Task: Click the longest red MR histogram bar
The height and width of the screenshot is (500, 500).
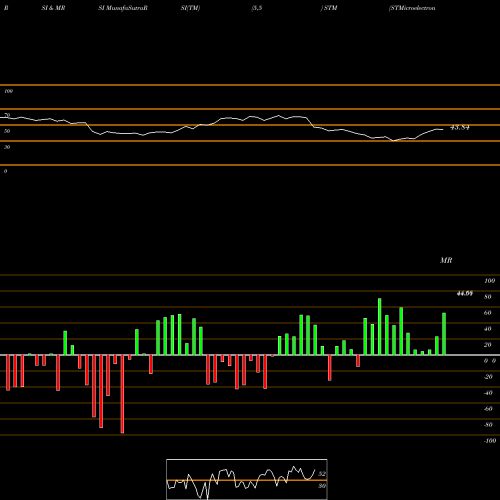Action: (122, 394)
